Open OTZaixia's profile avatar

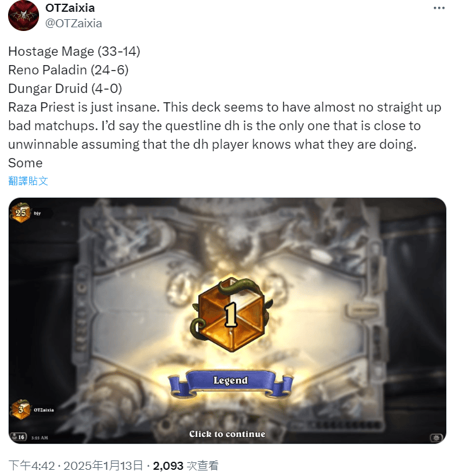coord(24,15)
